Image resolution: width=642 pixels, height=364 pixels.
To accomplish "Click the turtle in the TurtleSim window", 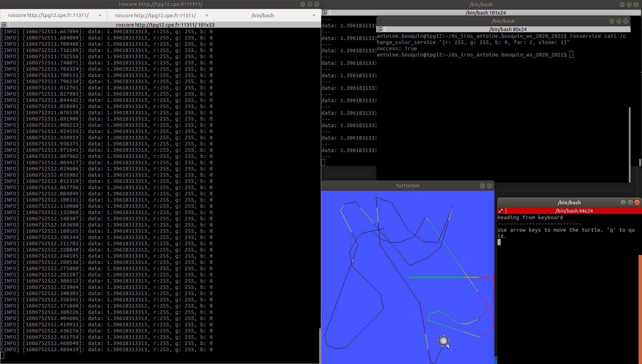I will tap(444, 341).
